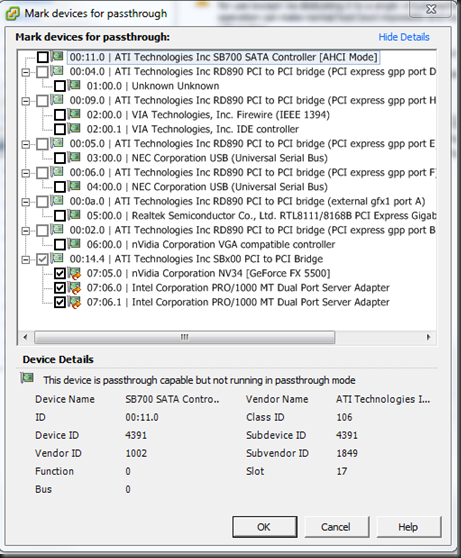Select the VIA Firewire (IEEE 1394) row
This screenshot has width=461, height=558.
(208, 115)
